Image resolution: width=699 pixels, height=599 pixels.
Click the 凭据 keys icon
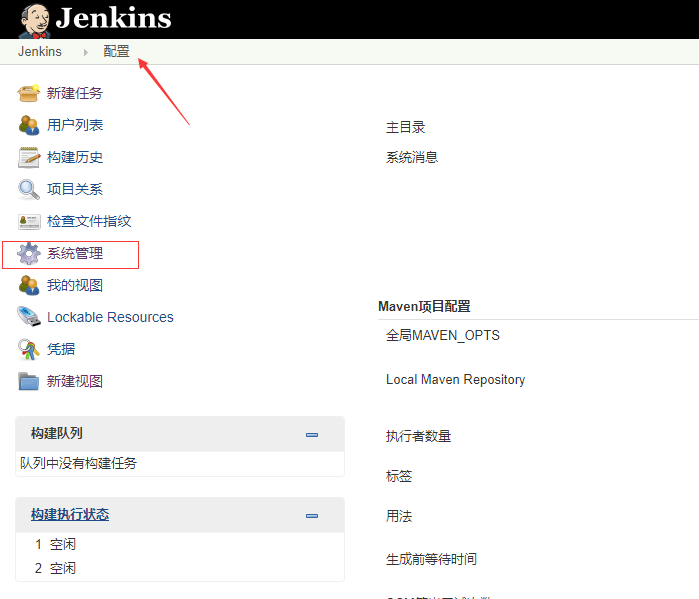click(x=29, y=349)
